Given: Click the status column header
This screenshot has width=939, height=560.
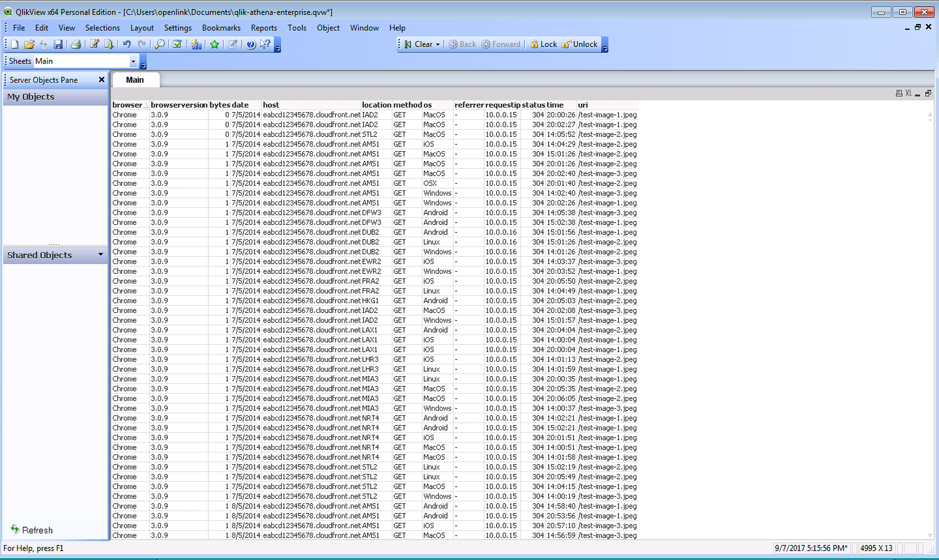Looking at the screenshot, I should 533,105.
